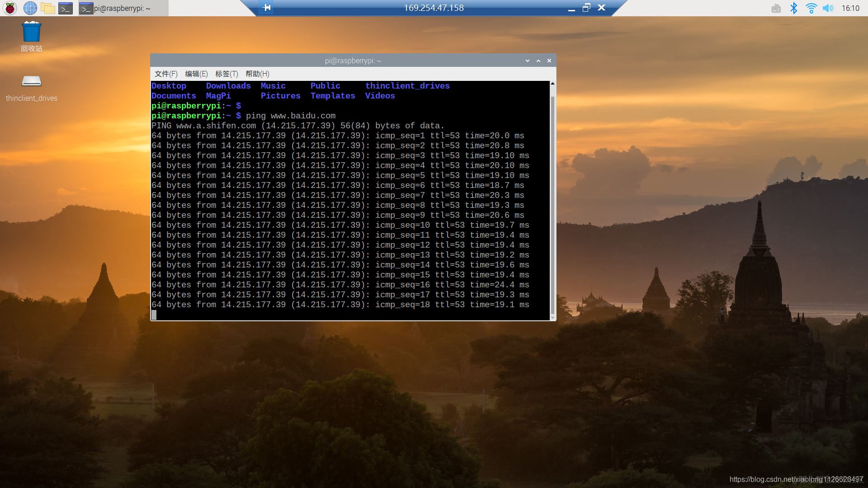The width and height of the screenshot is (868, 488).
Task: Open the 文件(F) menu in terminal
Action: [x=166, y=74]
